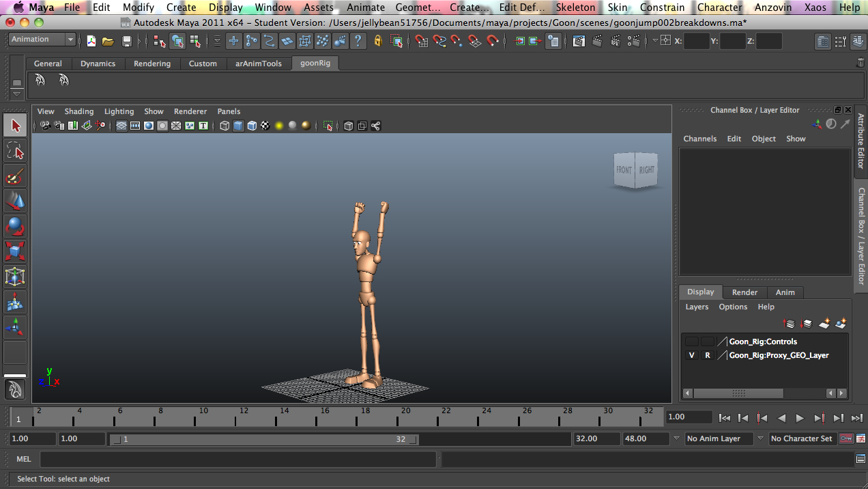Toggle the auto keyframe button
868x489 pixels.
[846, 438]
